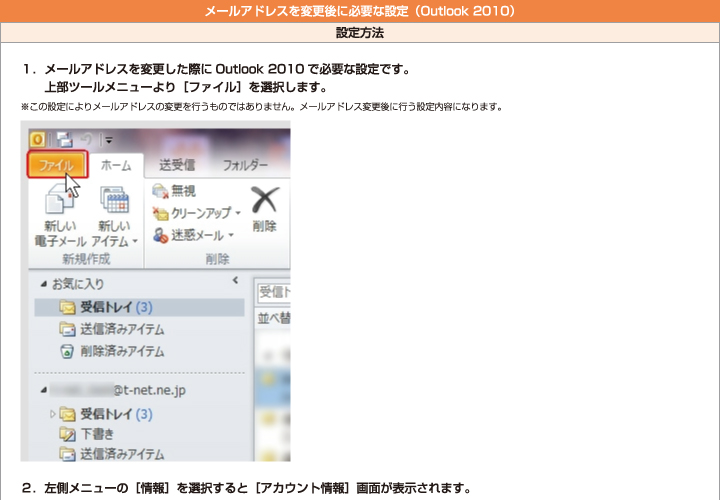720x500 pixels.
Task: Click the Outlook application icon in title bar
Action: pos(37,139)
